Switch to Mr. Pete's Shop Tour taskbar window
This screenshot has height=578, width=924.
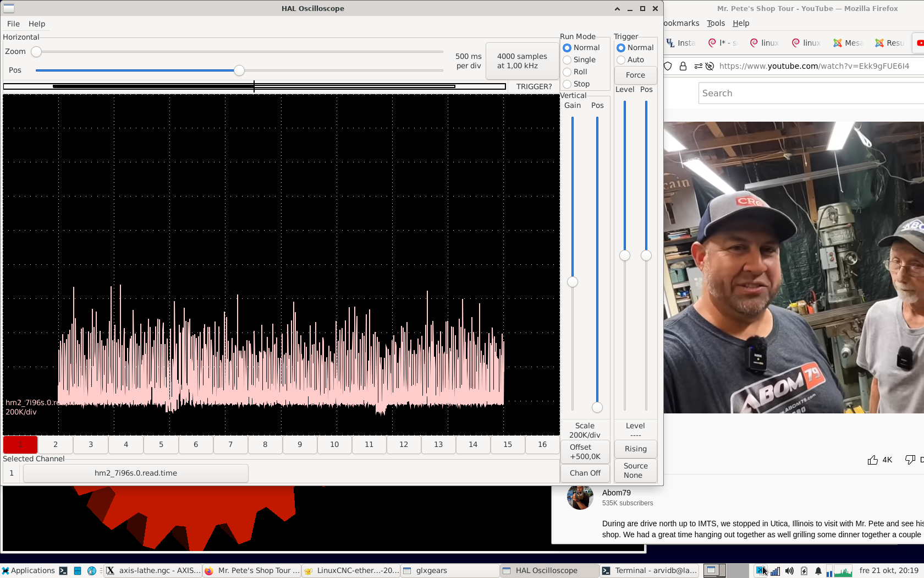pyautogui.click(x=252, y=570)
